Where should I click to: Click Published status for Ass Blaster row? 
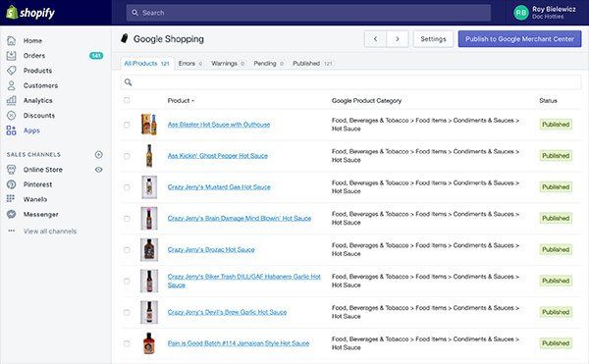tap(556, 125)
